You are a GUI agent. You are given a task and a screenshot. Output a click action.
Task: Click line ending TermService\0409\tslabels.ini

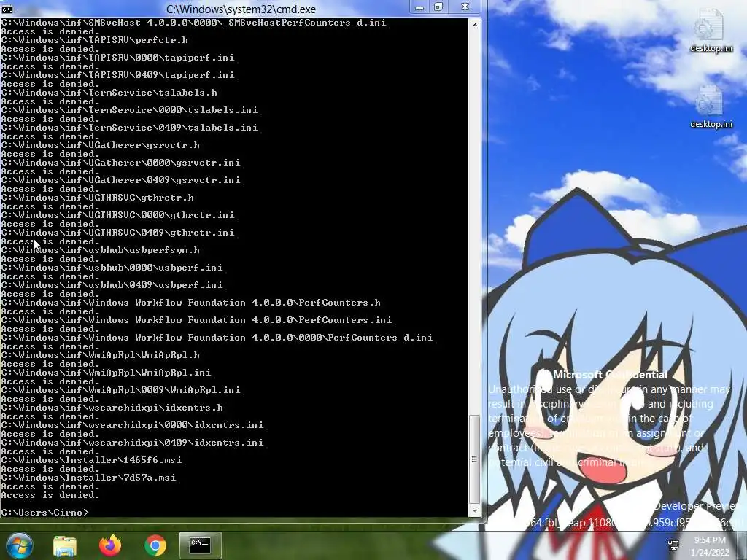click(129, 128)
